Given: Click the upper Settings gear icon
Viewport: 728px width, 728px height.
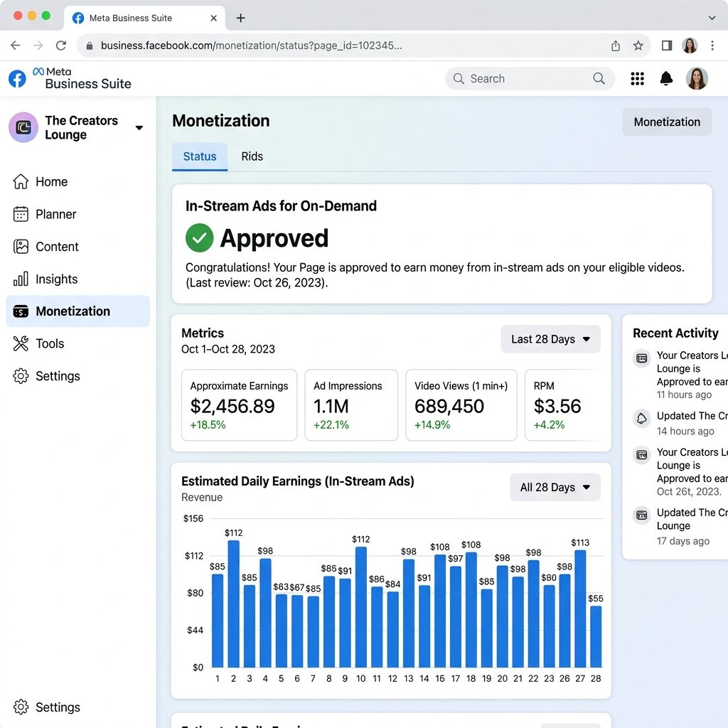Looking at the screenshot, I should coord(21,376).
